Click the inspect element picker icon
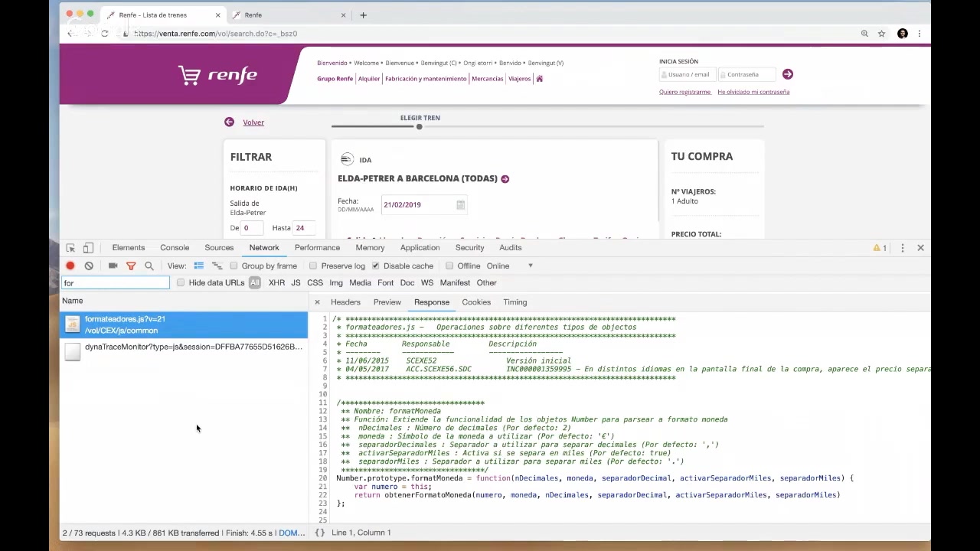 [x=70, y=248]
